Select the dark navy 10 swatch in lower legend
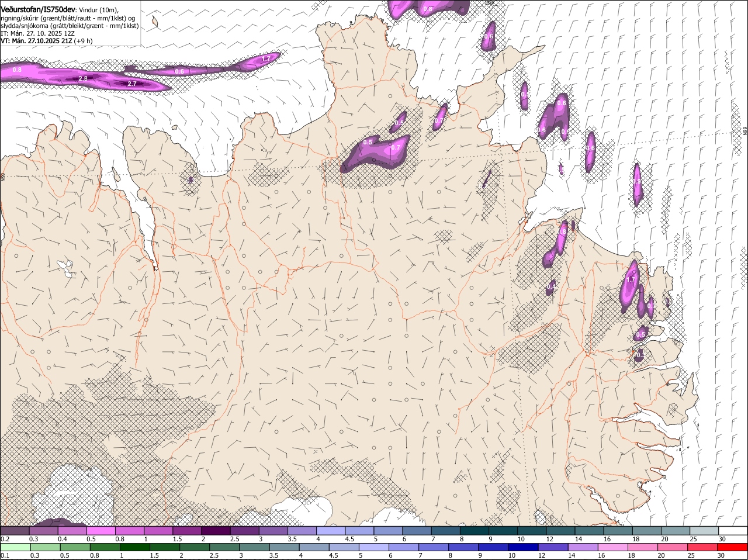This screenshot has height=560, width=748. coord(522,547)
